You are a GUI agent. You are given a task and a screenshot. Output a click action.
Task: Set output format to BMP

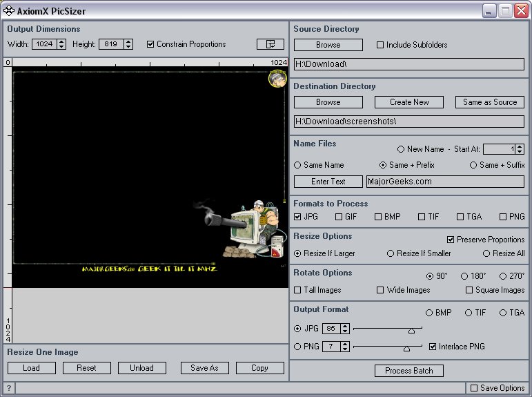429,313
